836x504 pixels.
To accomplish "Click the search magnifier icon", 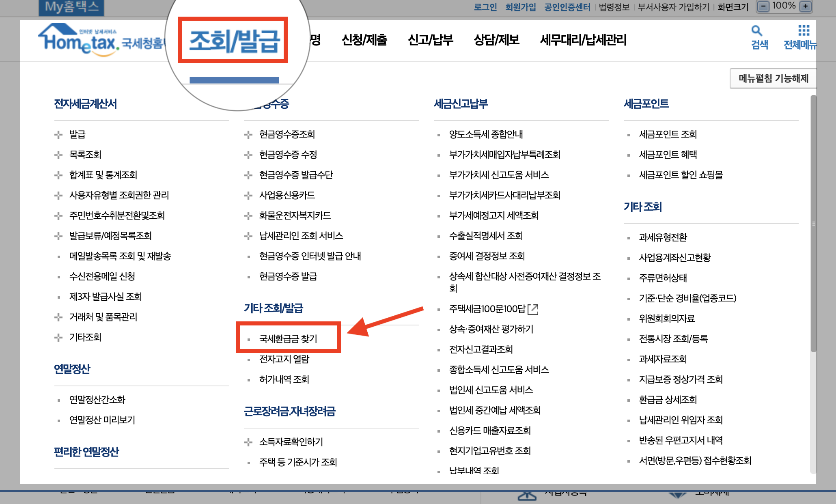I will (756, 31).
